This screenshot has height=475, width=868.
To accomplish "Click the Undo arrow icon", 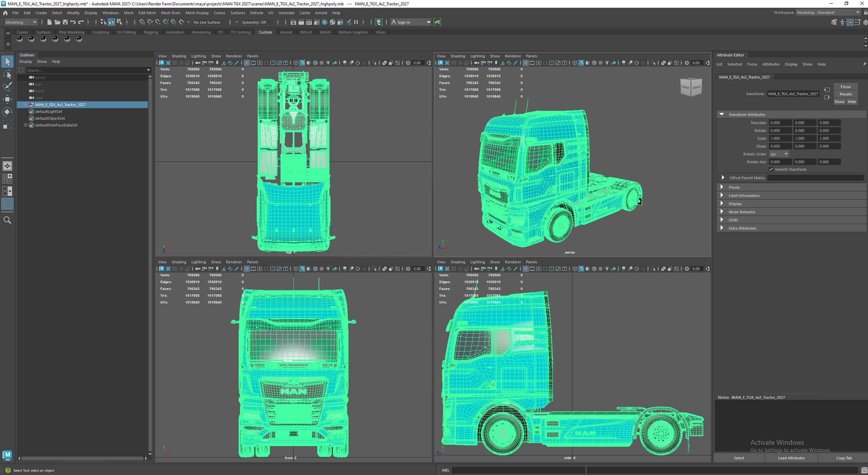I will [73, 22].
